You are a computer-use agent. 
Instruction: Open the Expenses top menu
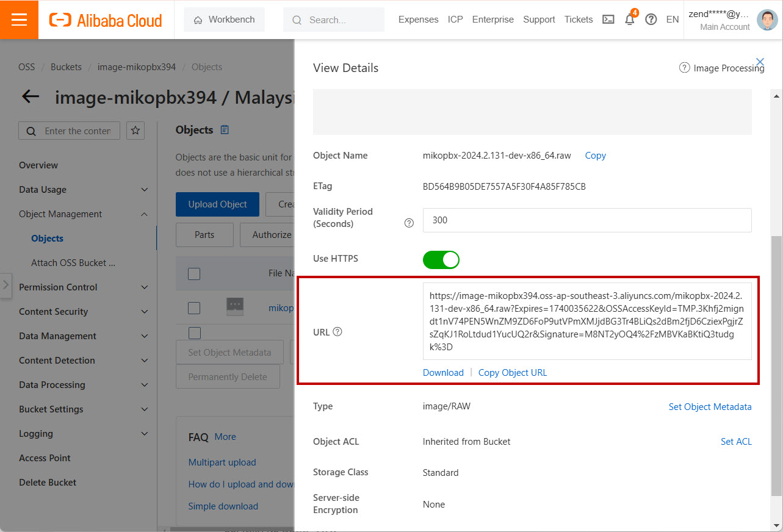pos(418,20)
